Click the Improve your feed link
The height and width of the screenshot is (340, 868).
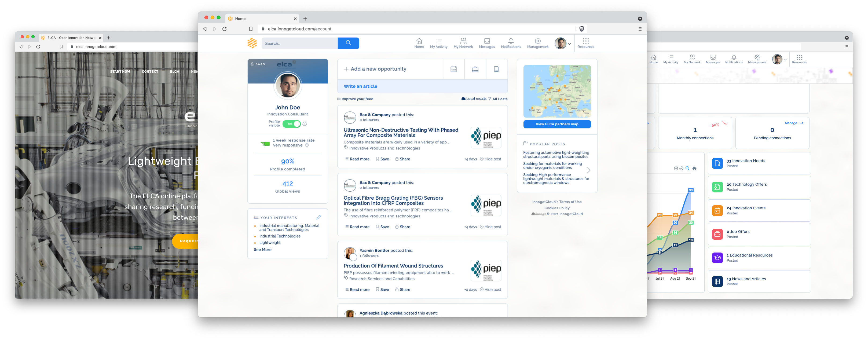355,99
